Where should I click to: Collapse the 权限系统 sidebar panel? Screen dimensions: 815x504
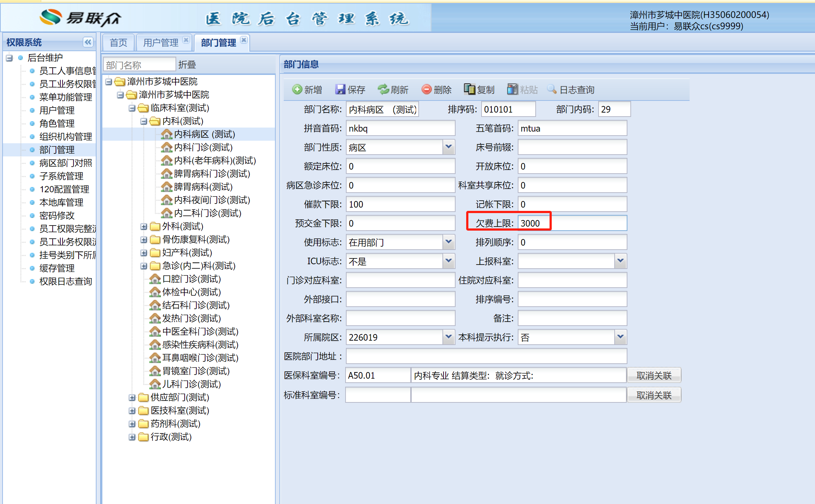point(88,42)
